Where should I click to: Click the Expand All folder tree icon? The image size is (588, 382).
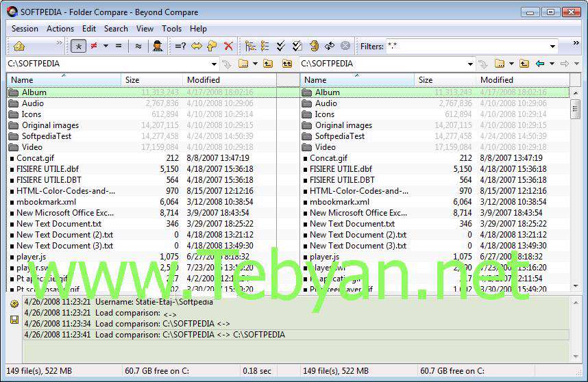pyautogui.click(x=250, y=46)
